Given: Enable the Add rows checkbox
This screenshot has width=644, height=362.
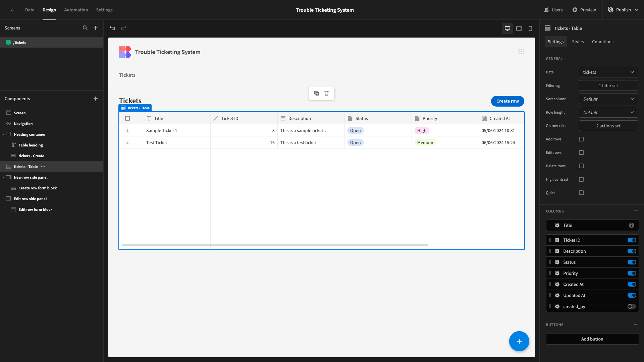Looking at the screenshot, I should [x=581, y=139].
